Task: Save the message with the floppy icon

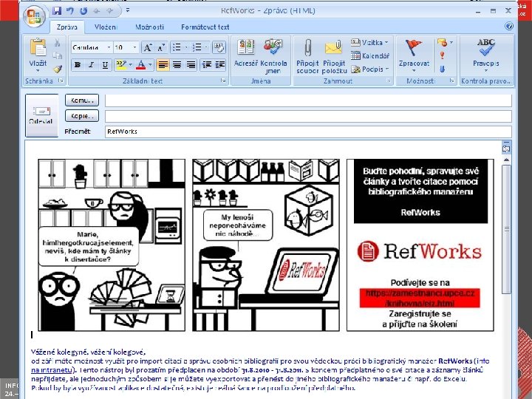Action: tap(57, 11)
